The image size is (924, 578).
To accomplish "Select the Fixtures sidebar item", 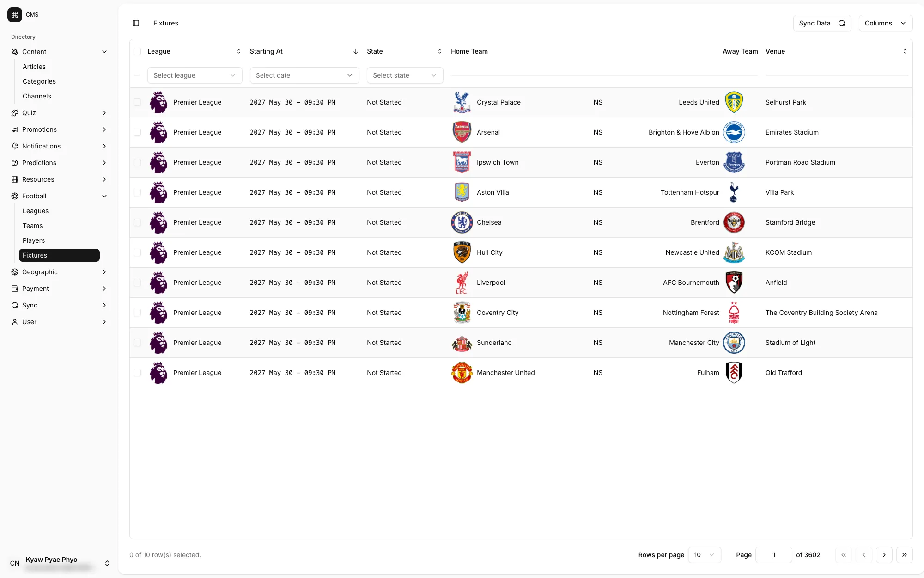I will (x=59, y=255).
